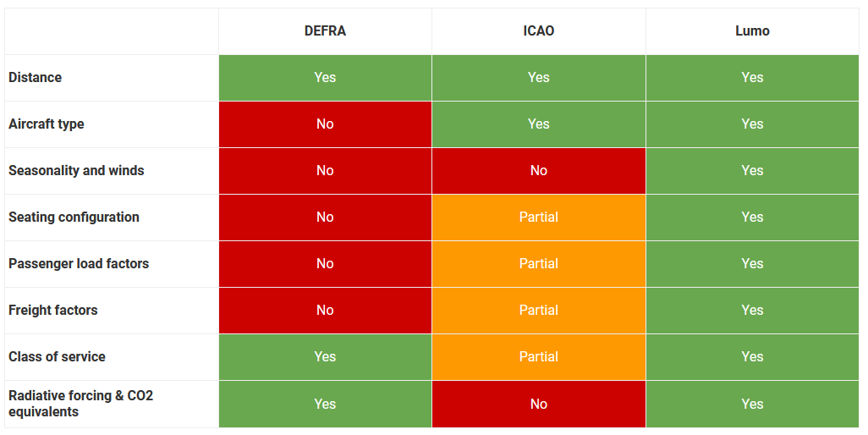Viewport: 868px width, 435px height.
Task: Click the Passenger load factors label
Action: point(79,264)
